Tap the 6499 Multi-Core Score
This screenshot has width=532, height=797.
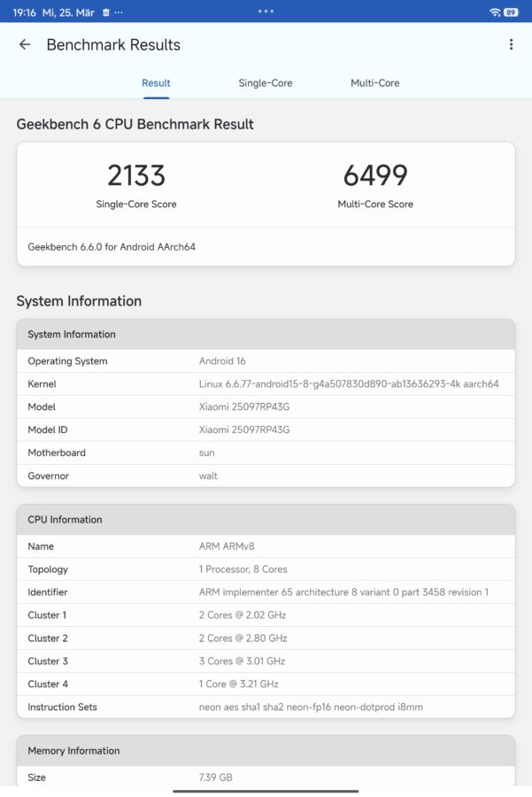coord(376,176)
